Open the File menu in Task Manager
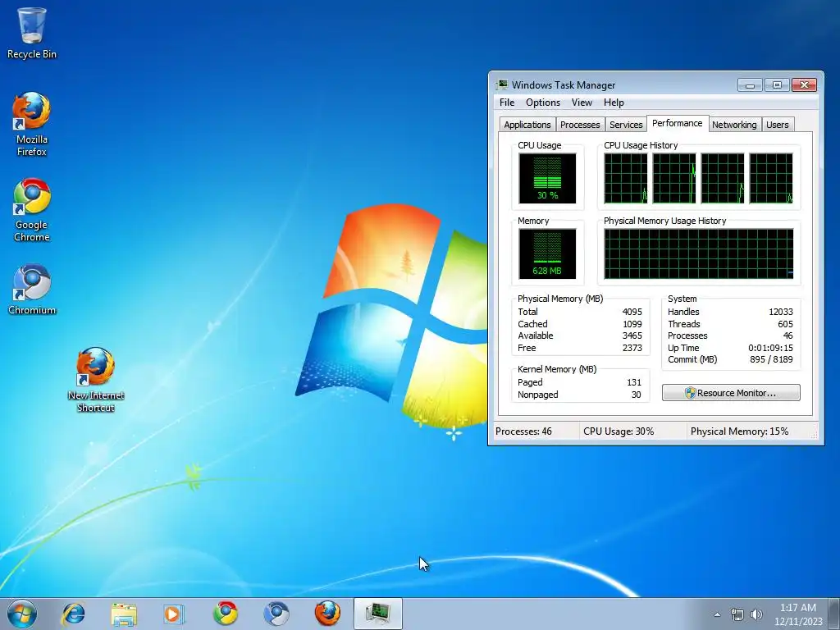 507,103
